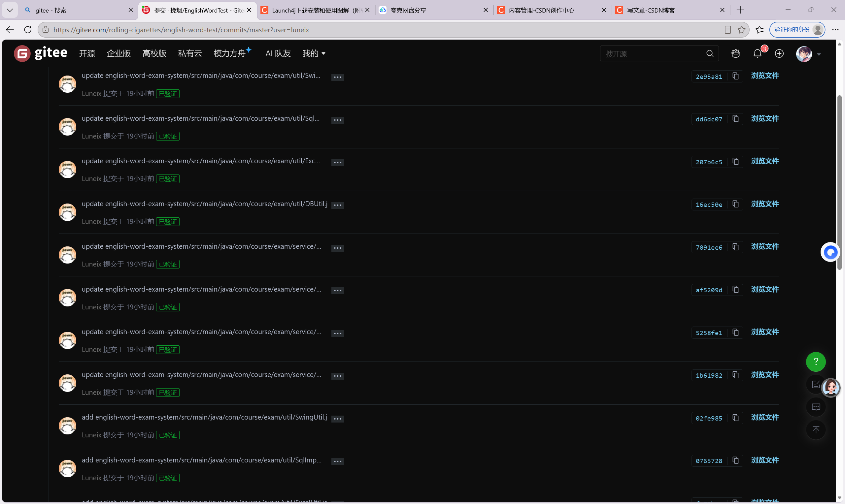The height and width of the screenshot is (504, 845).
Task: Copy commit hash 0765728
Action: 736,460
